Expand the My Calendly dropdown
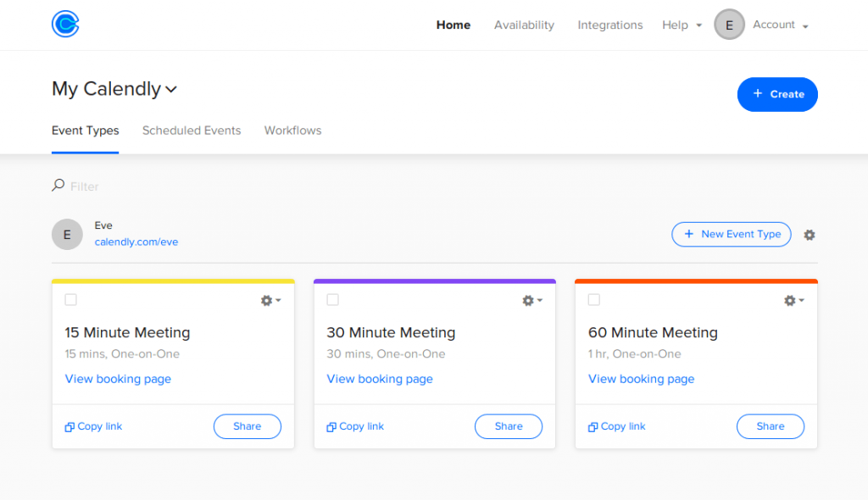Image resolution: width=868 pixels, height=500 pixels. point(114,89)
